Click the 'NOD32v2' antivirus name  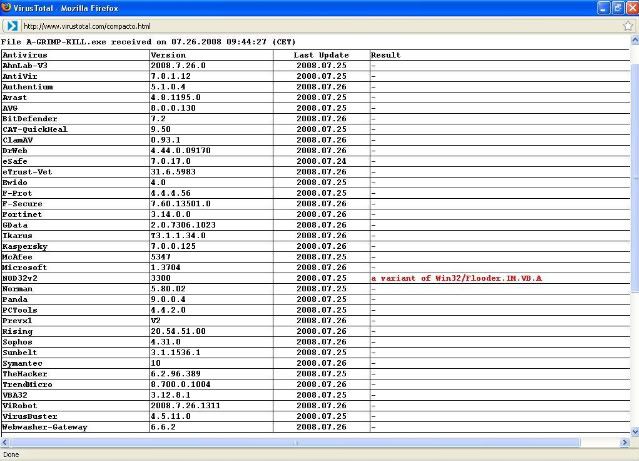coord(20,278)
